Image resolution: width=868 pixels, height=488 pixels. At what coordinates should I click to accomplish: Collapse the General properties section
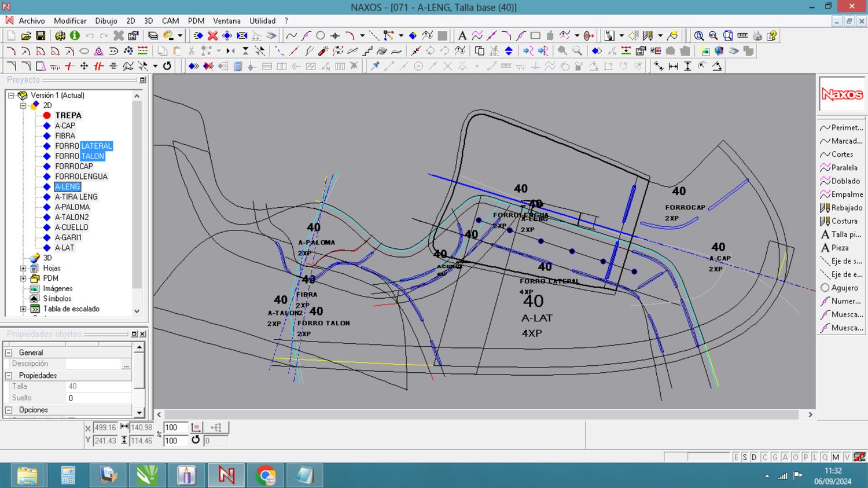9,353
